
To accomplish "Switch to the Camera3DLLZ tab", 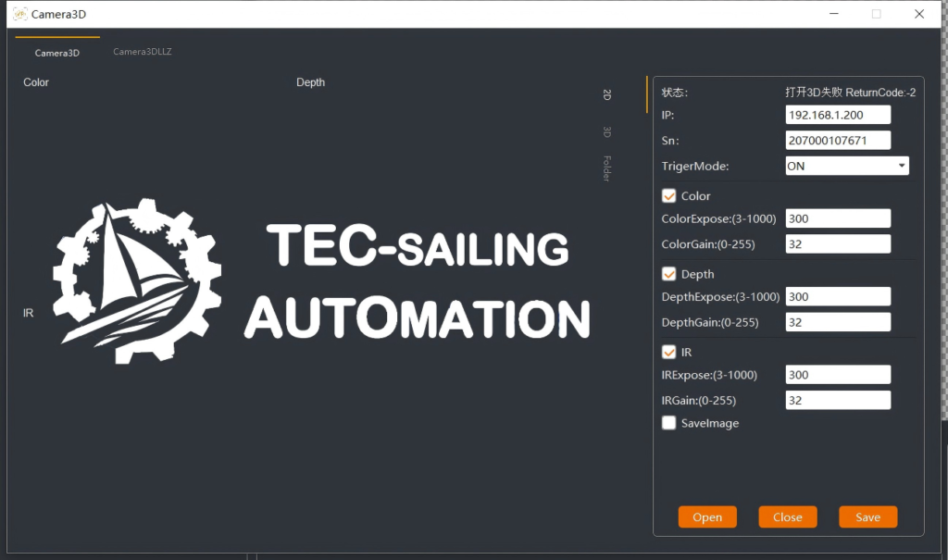I will pos(143,52).
